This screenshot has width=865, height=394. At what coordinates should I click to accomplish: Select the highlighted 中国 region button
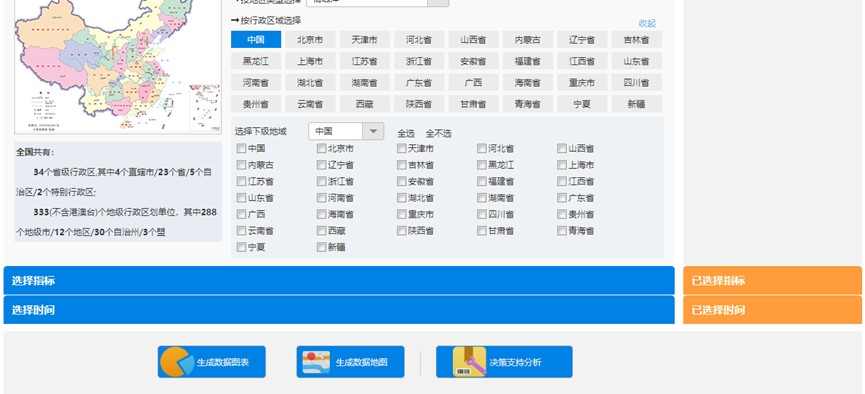pos(256,40)
